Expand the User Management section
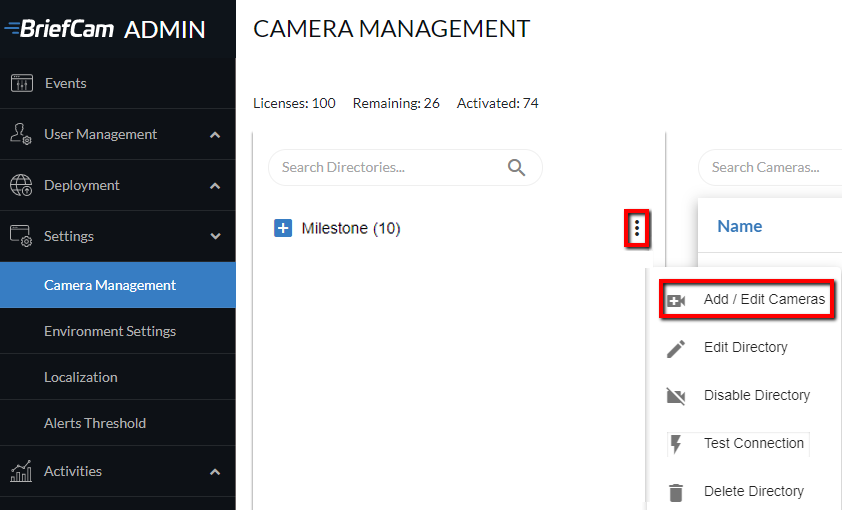Image resolution: width=850 pixels, height=510 pixels. (215, 134)
